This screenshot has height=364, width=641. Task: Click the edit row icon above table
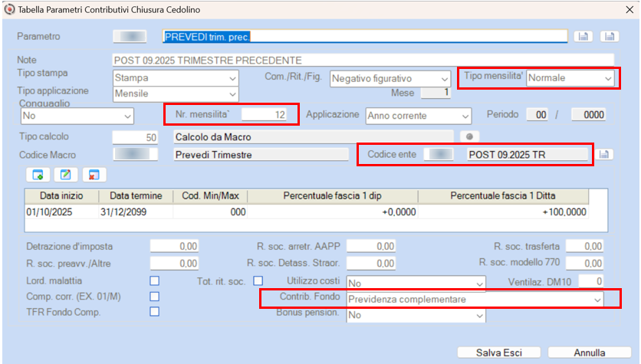click(66, 175)
